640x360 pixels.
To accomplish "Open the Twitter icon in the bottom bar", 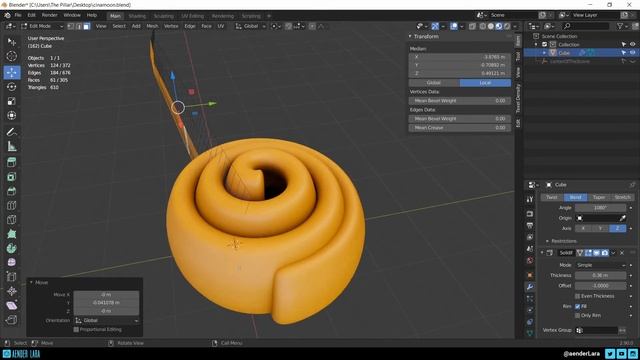I will pyautogui.click(x=610, y=353).
